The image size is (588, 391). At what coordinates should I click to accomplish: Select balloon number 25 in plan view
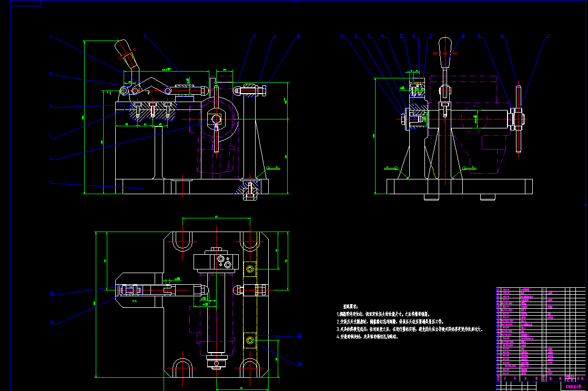click(52, 293)
